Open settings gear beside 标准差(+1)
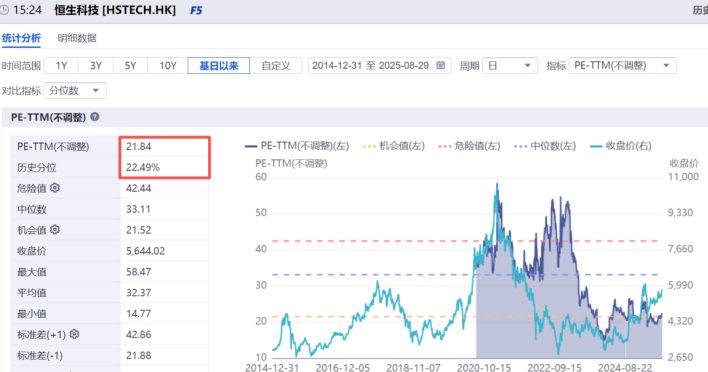 pos(75,334)
